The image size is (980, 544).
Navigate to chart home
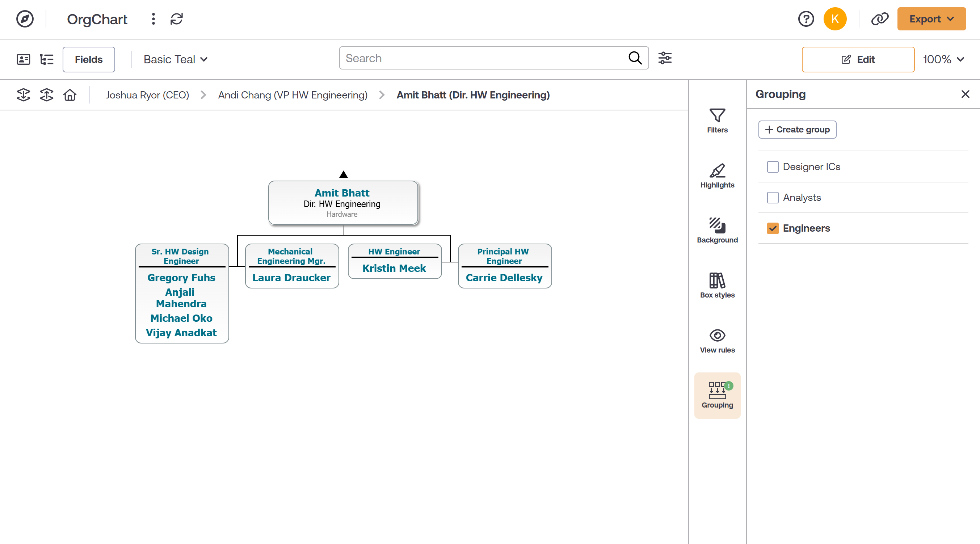click(x=70, y=95)
